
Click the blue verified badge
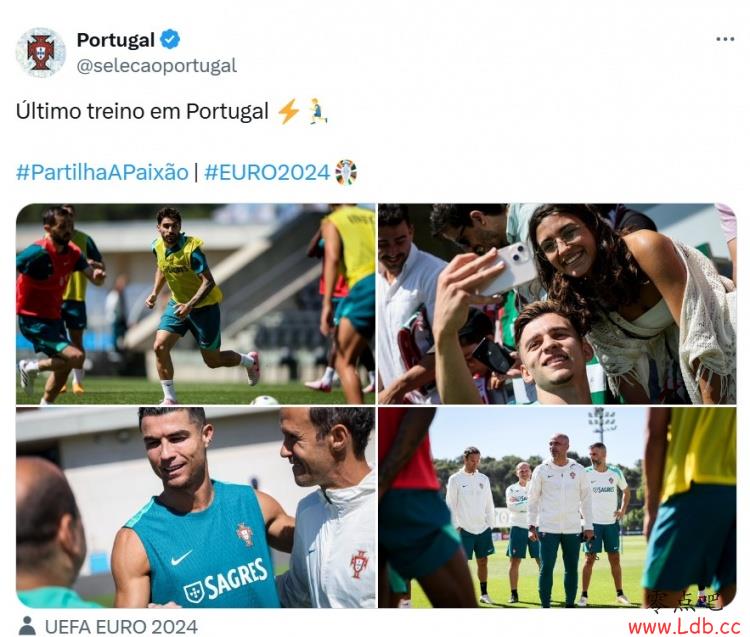pyautogui.click(x=170, y=39)
